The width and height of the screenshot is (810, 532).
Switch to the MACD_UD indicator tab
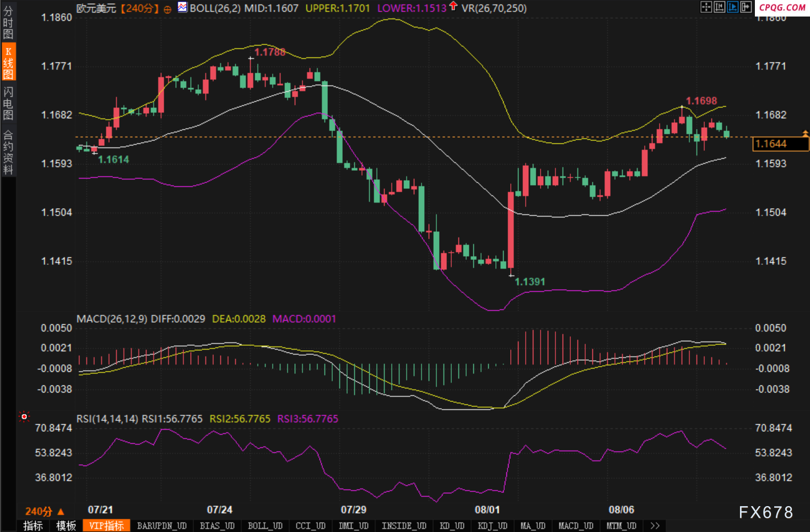575,526
